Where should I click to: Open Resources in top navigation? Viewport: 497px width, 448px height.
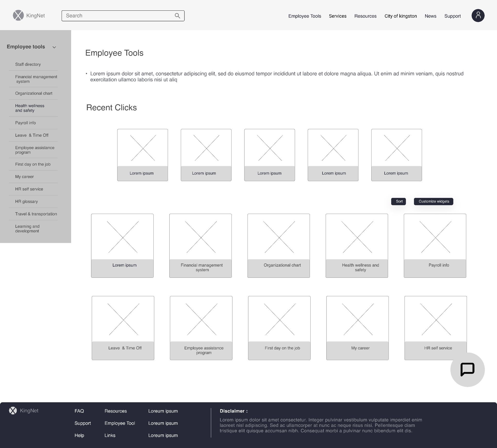[x=365, y=16]
